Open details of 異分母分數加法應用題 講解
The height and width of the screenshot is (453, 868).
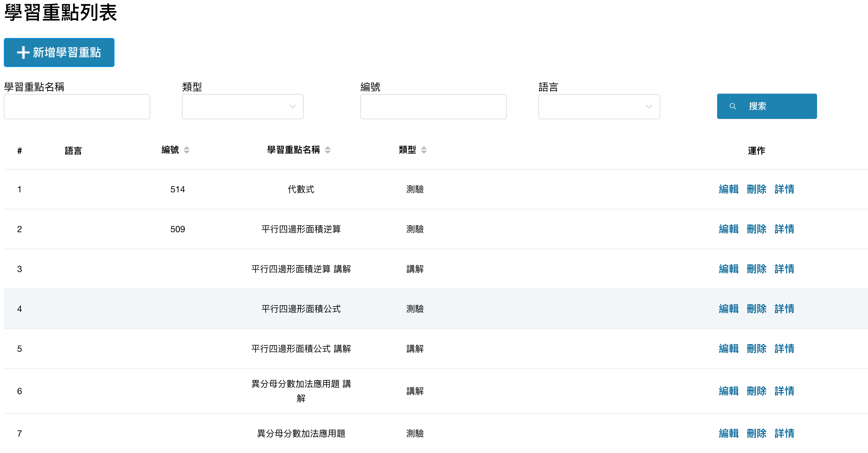(784, 391)
